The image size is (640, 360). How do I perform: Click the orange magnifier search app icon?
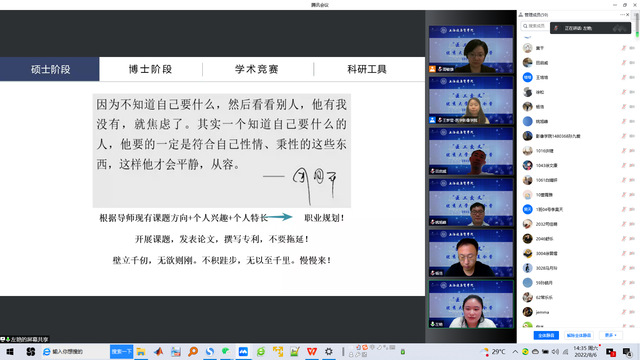pos(193,351)
